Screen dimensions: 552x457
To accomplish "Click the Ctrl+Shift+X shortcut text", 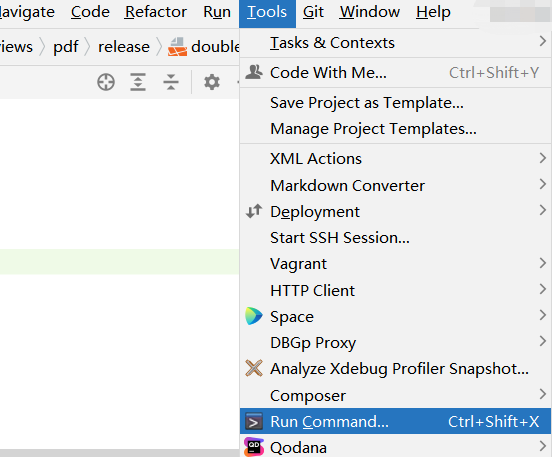I will coord(494,421).
